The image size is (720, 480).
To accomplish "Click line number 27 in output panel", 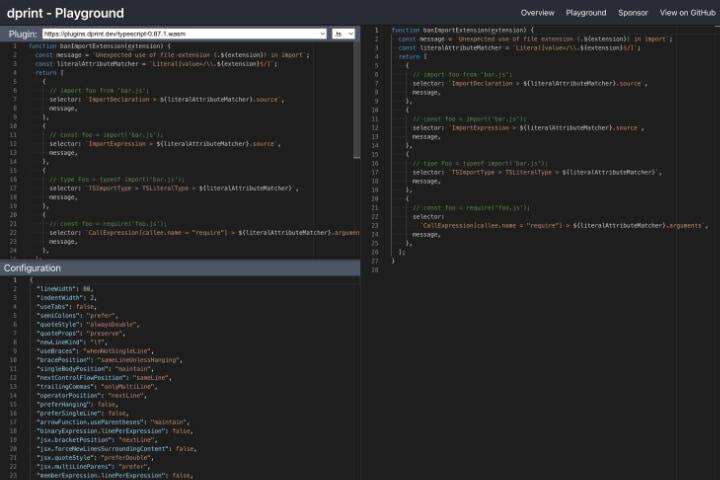I will [374, 261].
